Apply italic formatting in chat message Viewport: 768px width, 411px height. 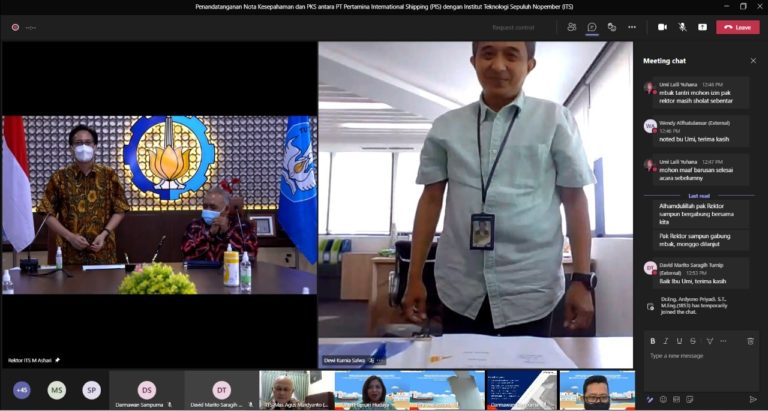coord(665,341)
